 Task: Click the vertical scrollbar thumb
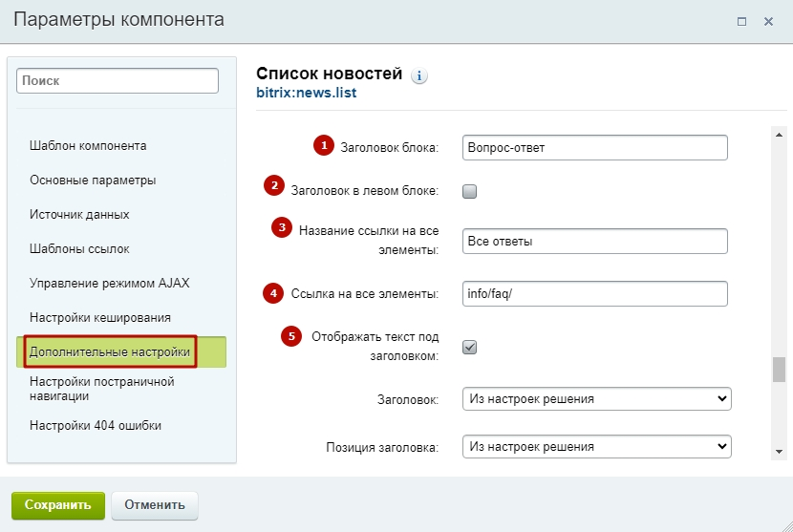click(x=779, y=370)
